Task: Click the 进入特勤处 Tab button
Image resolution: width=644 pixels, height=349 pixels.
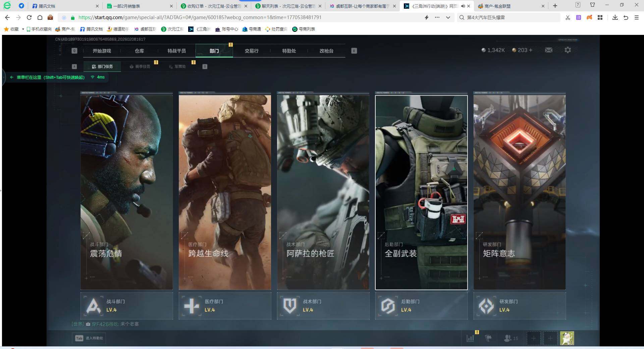Action: (x=89, y=338)
